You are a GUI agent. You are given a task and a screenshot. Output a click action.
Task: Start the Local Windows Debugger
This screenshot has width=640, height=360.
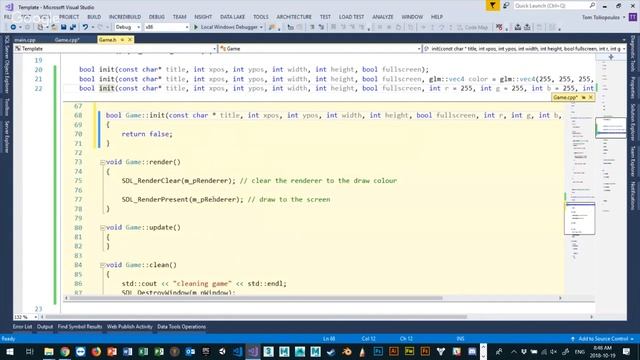click(228, 27)
